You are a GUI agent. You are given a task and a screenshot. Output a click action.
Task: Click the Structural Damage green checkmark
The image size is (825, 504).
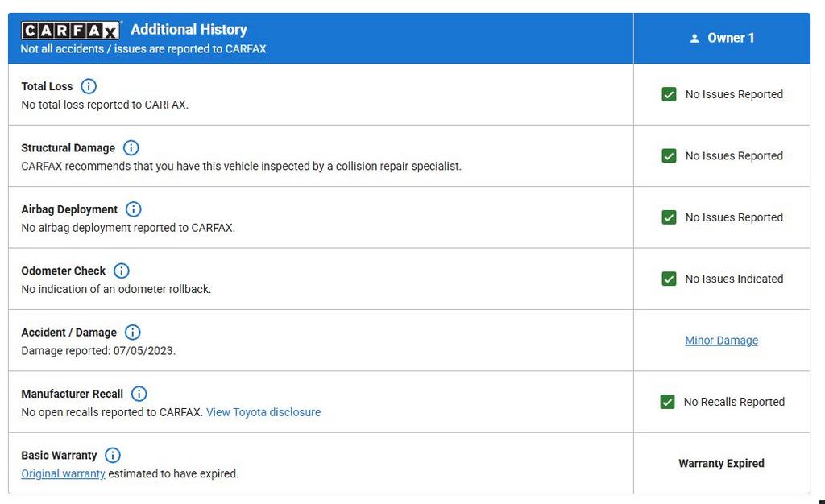tap(669, 156)
